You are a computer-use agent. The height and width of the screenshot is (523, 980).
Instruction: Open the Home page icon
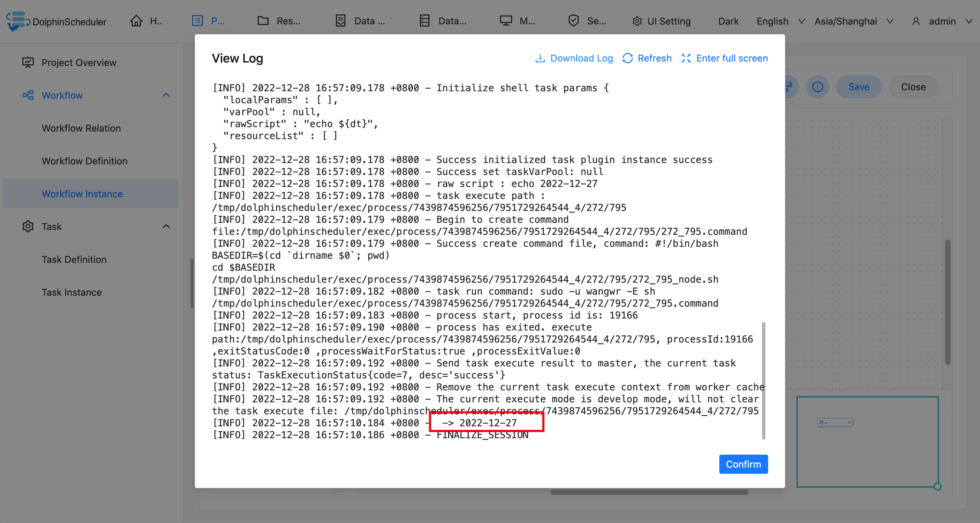[x=137, y=21]
